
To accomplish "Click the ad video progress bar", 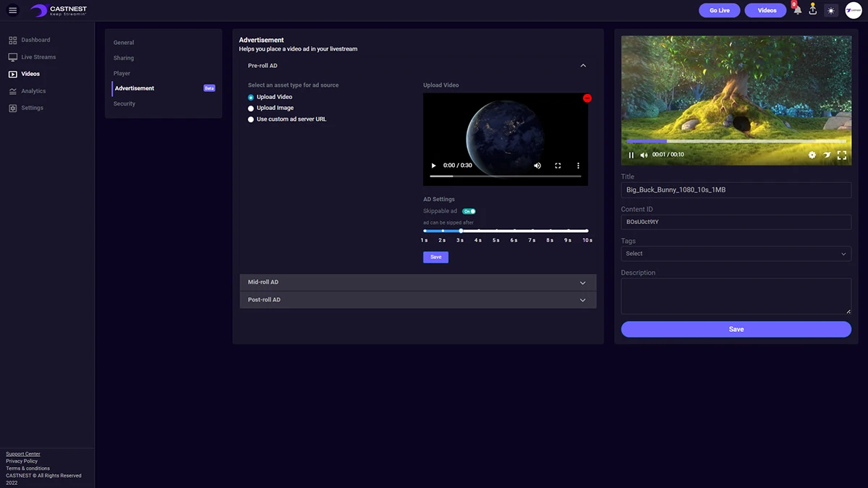I will pos(506,176).
